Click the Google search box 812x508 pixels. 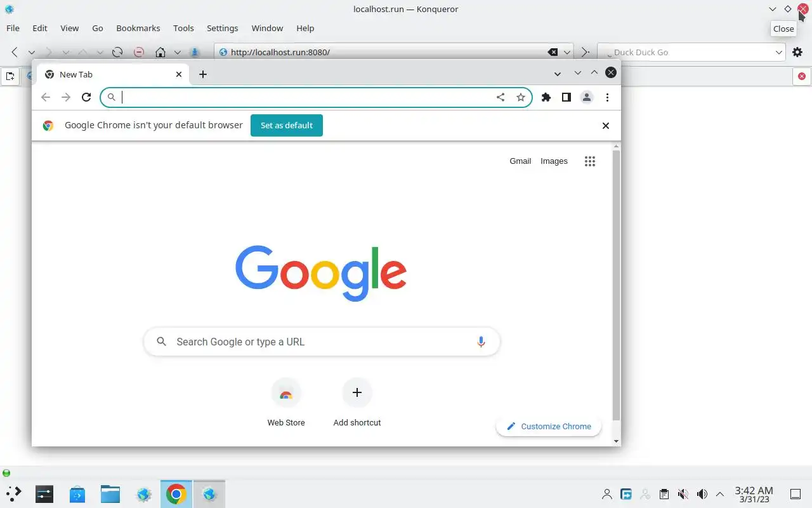(322, 342)
